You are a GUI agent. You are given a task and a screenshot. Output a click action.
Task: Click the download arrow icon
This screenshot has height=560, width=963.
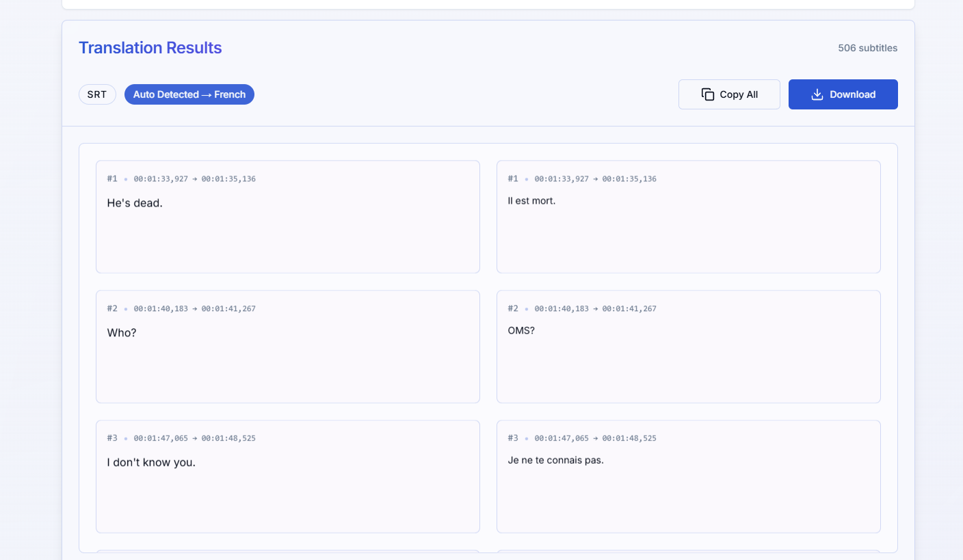coord(817,94)
